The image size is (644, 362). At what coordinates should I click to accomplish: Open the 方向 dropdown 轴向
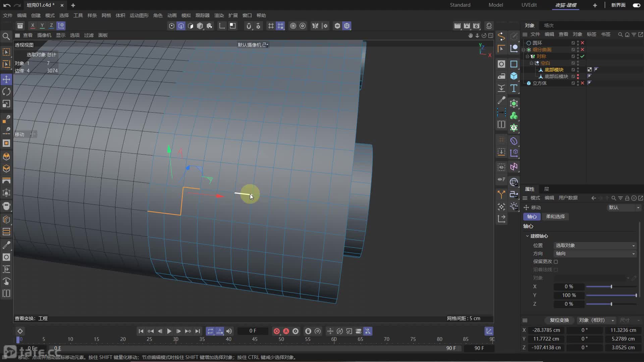[x=595, y=254]
